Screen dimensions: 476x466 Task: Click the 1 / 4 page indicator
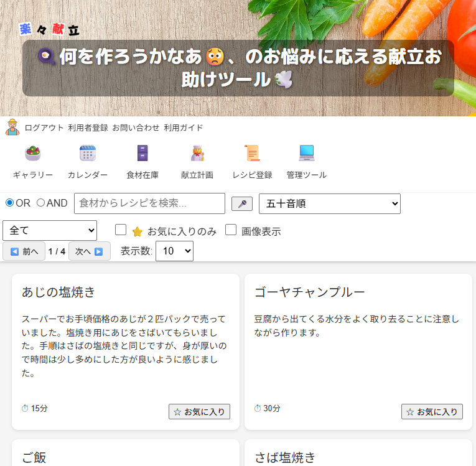pos(57,251)
